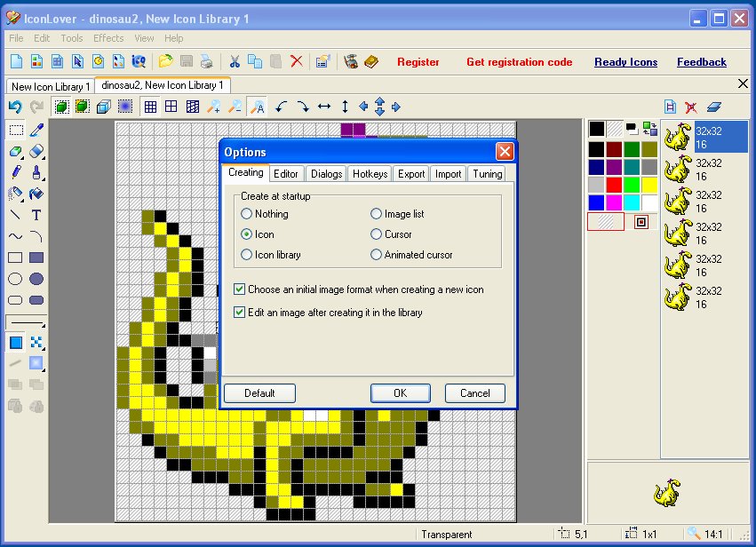
Task: Confirm options with OK button
Action: pyautogui.click(x=400, y=393)
